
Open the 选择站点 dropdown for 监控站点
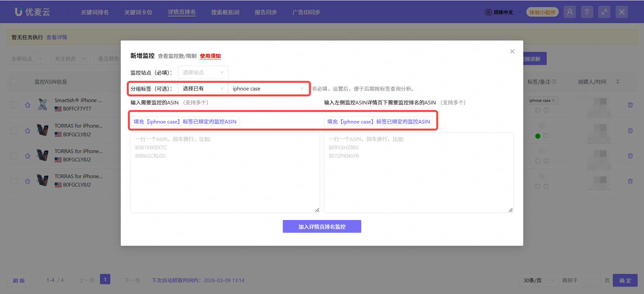tap(203, 72)
